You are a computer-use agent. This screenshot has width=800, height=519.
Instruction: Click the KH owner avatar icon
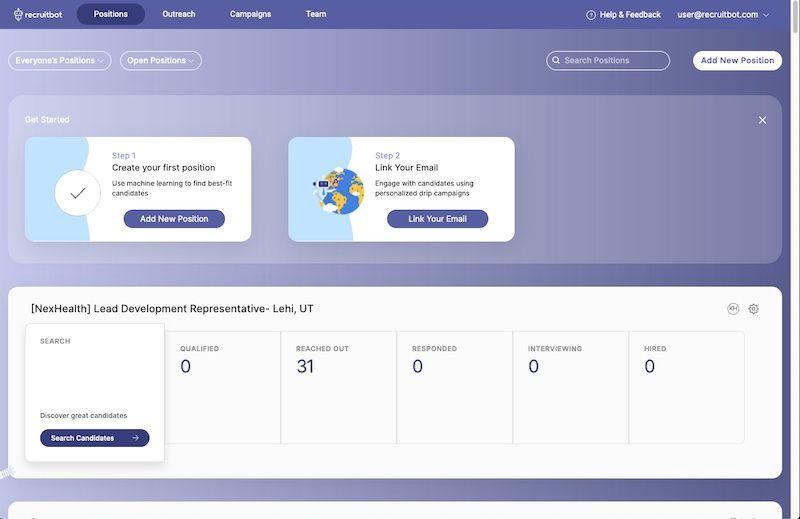click(x=733, y=309)
